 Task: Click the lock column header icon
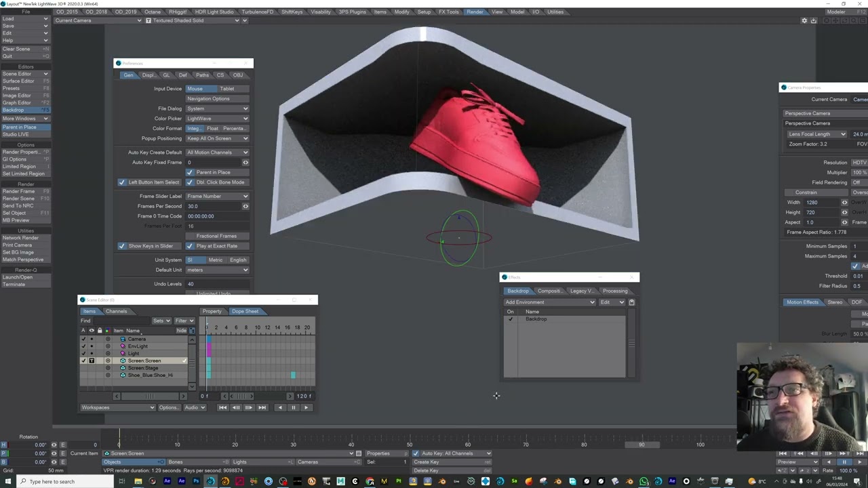[x=100, y=331]
